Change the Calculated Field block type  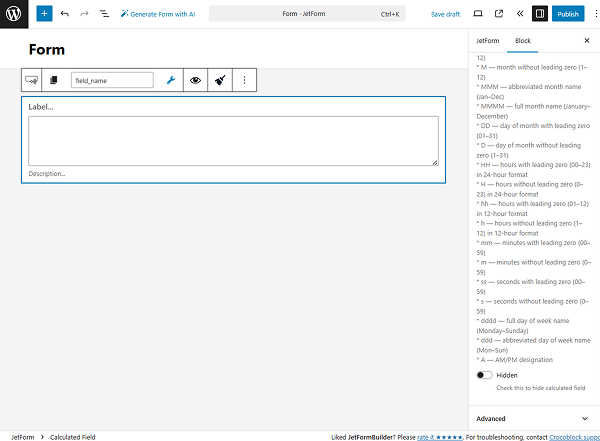point(31,80)
